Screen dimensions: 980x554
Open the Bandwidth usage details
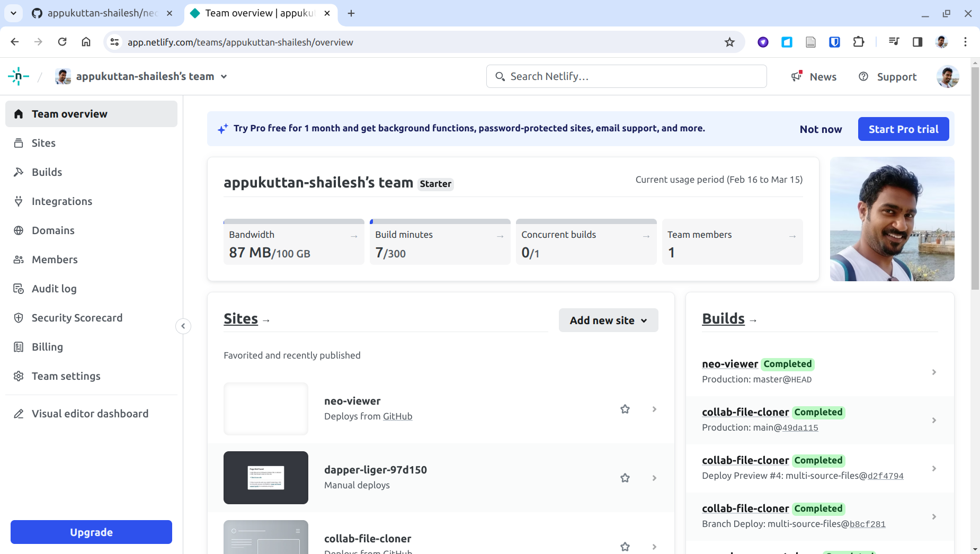click(293, 242)
